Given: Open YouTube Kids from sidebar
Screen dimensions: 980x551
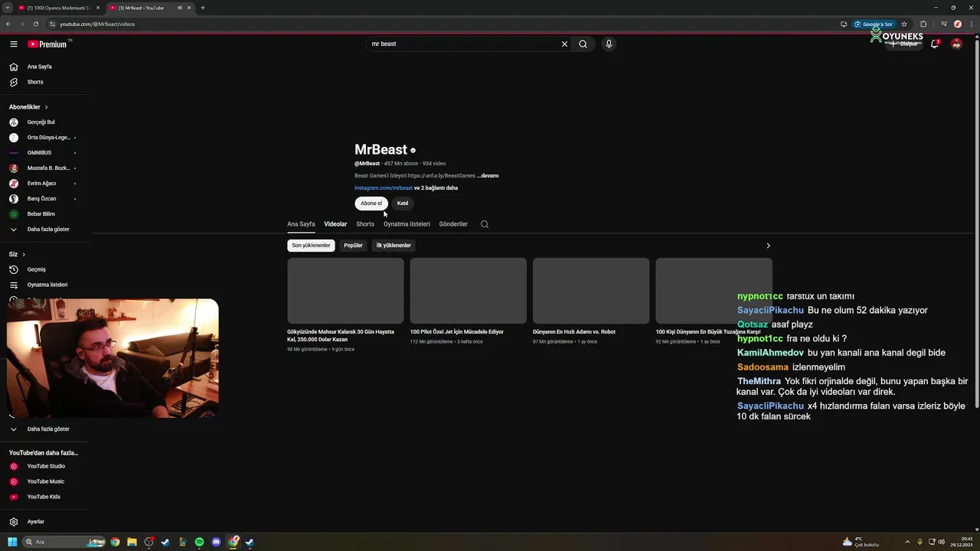Looking at the screenshot, I should click(44, 497).
